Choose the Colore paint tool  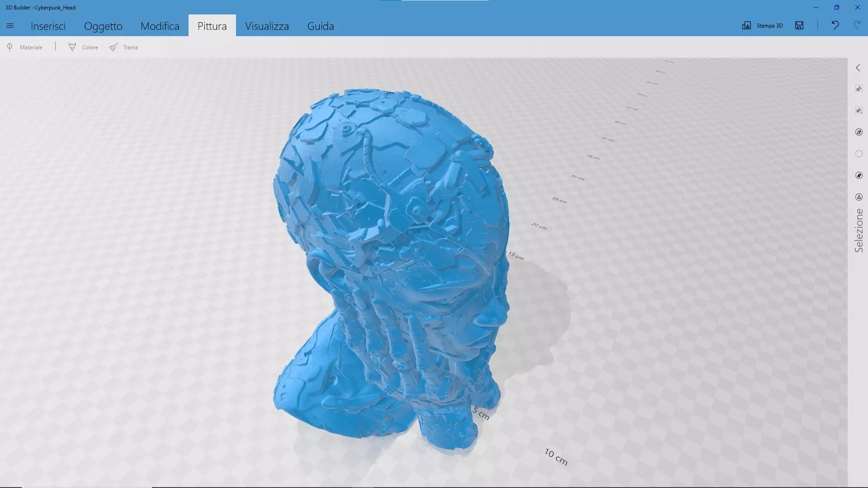tap(83, 47)
